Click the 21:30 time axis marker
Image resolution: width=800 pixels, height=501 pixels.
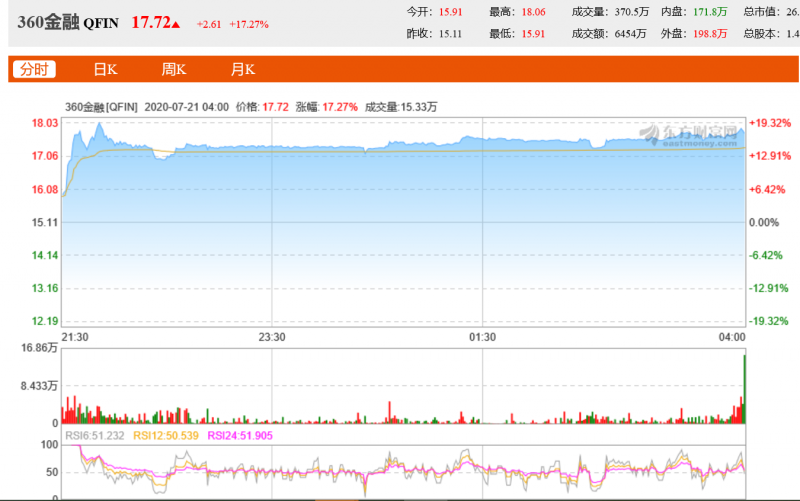point(75,337)
